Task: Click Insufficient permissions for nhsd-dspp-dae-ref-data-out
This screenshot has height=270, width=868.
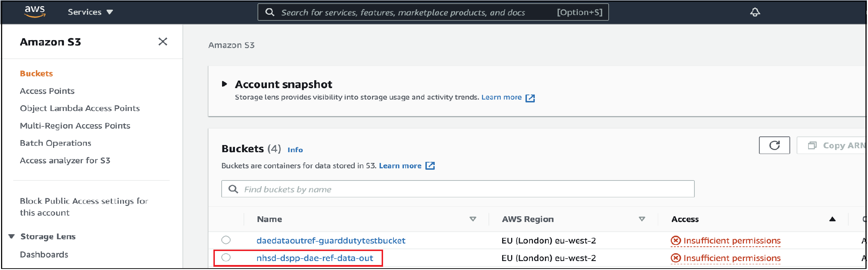Action: [732, 258]
